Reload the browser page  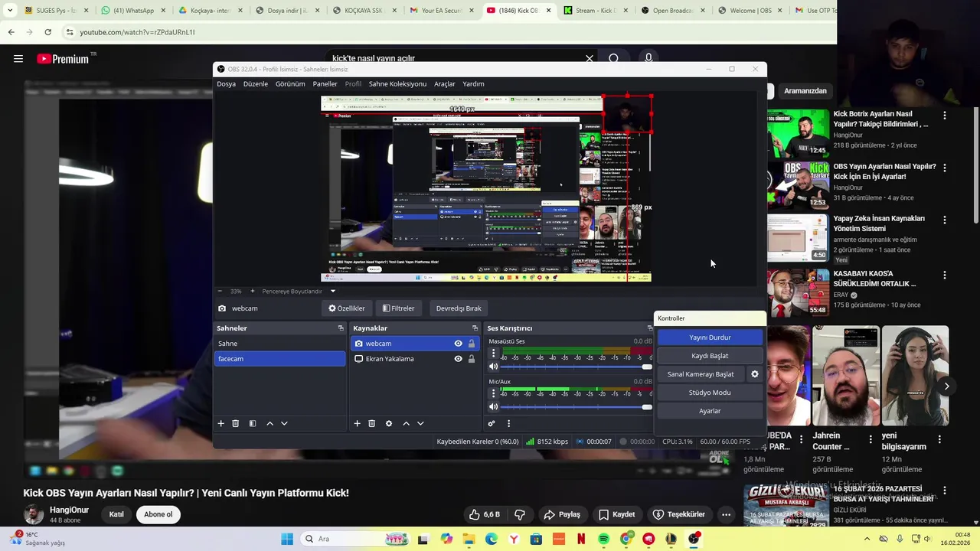click(x=47, y=32)
